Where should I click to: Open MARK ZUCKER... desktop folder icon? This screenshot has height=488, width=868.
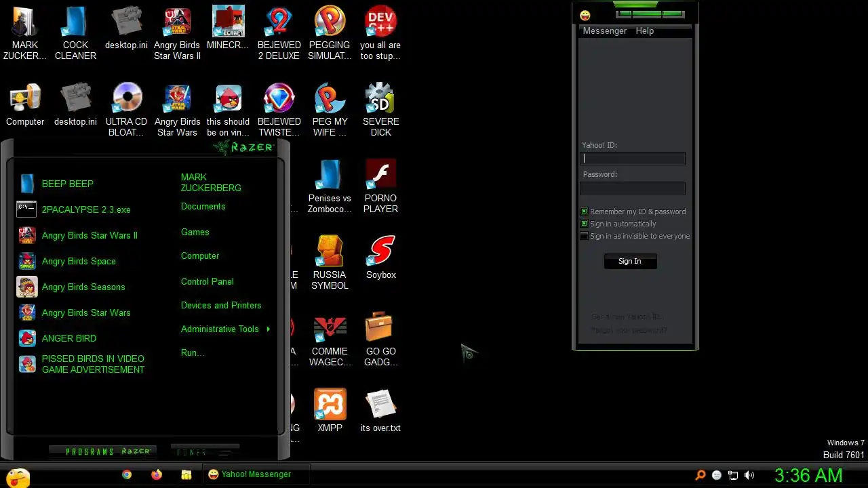pyautogui.click(x=25, y=34)
